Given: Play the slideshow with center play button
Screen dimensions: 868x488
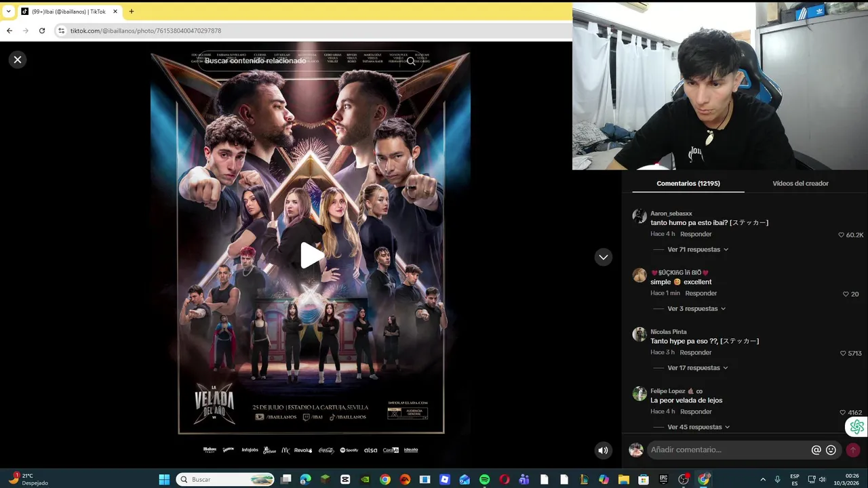Looking at the screenshot, I should (311, 256).
